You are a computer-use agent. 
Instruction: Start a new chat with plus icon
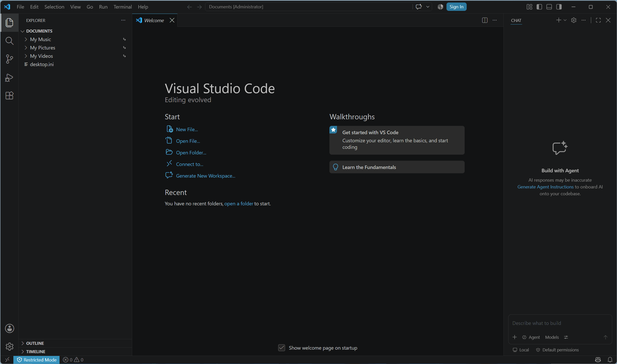coord(558,20)
